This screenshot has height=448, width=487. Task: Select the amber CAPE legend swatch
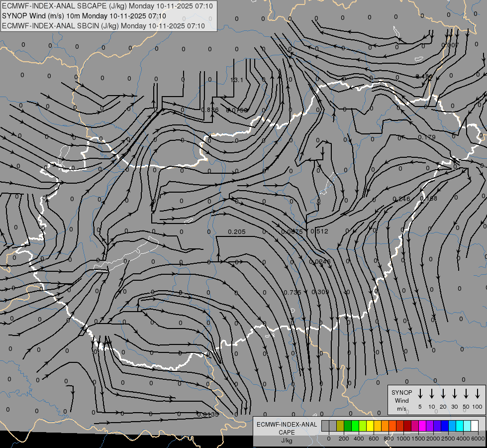(378, 426)
